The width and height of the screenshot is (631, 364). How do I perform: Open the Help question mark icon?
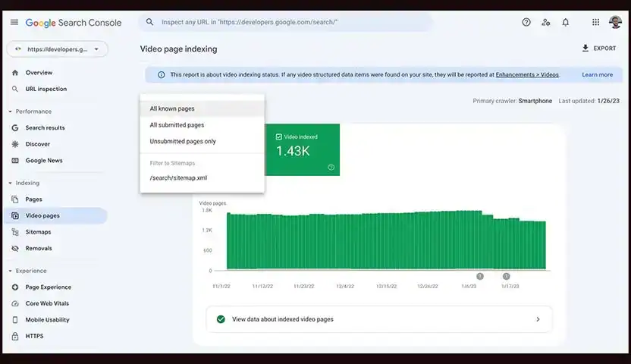point(526,23)
